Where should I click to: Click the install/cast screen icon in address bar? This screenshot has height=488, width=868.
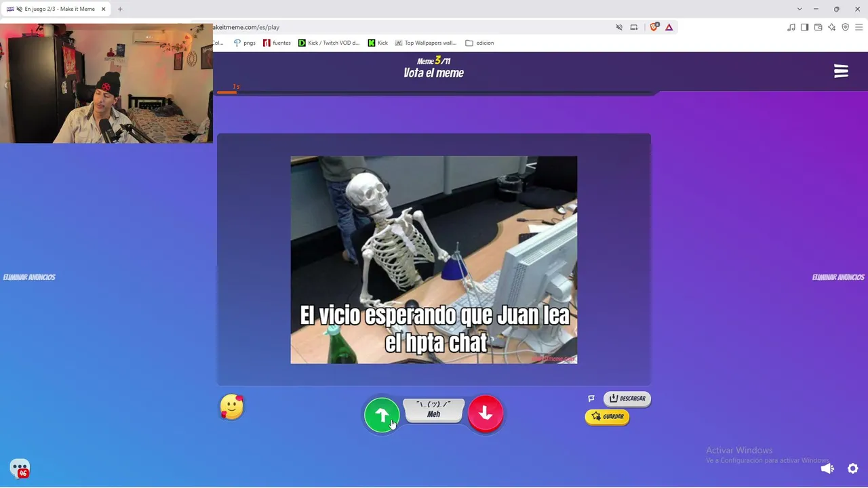(x=634, y=27)
